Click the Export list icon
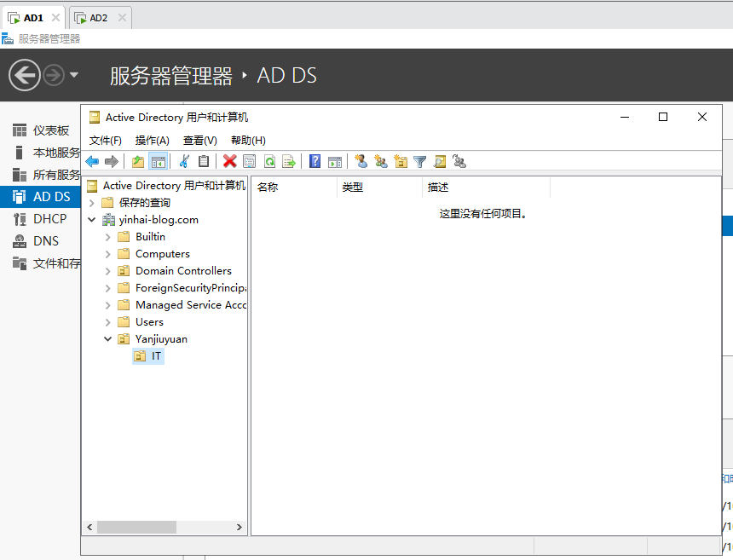This screenshot has width=733, height=560. (290, 162)
